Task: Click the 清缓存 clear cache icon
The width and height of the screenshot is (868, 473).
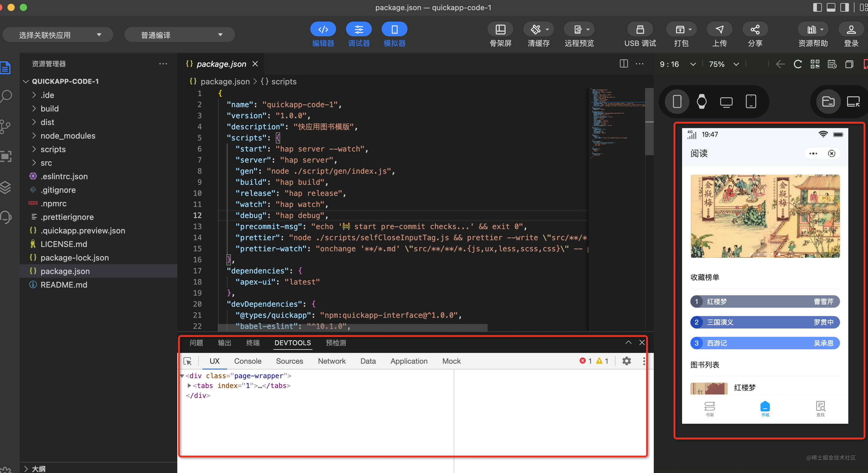Action: click(x=536, y=30)
